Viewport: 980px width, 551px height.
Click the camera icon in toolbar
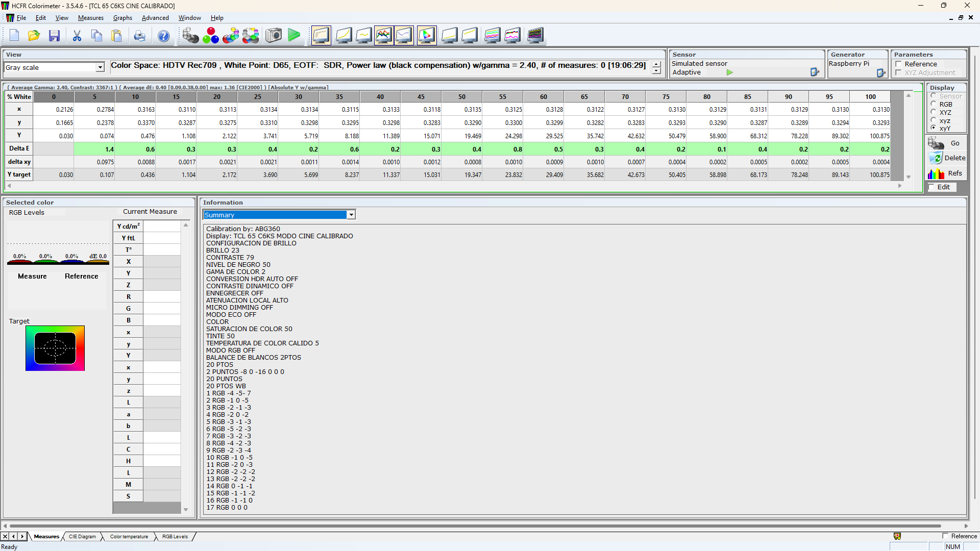(274, 36)
